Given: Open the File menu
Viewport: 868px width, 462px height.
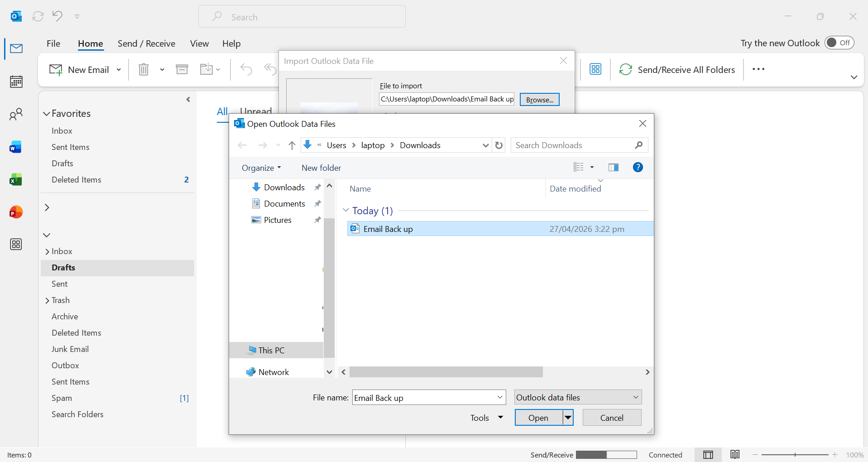Looking at the screenshot, I should 53,43.
